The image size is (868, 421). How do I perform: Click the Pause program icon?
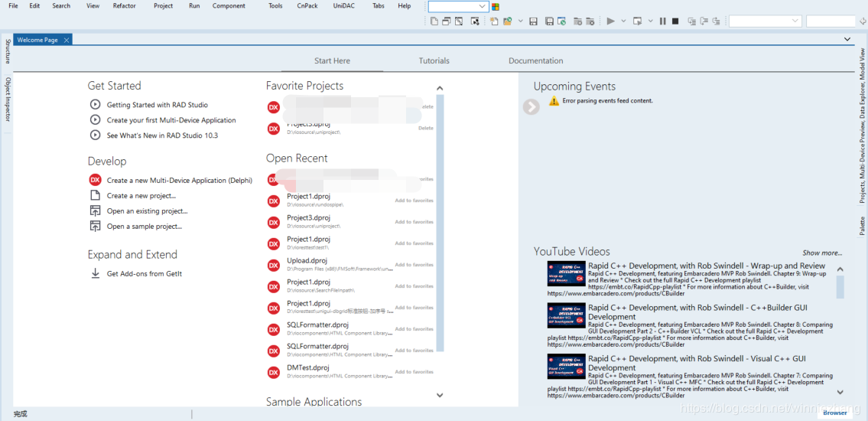[662, 21]
